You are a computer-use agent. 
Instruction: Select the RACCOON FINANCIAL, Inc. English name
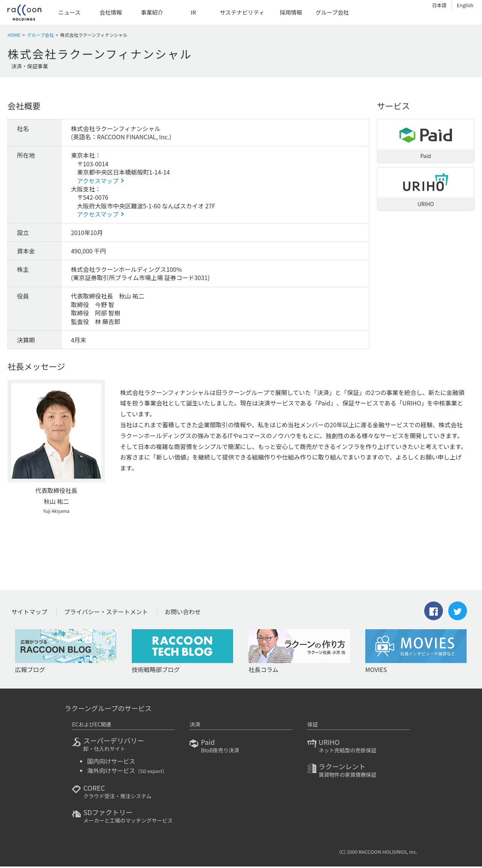[133, 137]
